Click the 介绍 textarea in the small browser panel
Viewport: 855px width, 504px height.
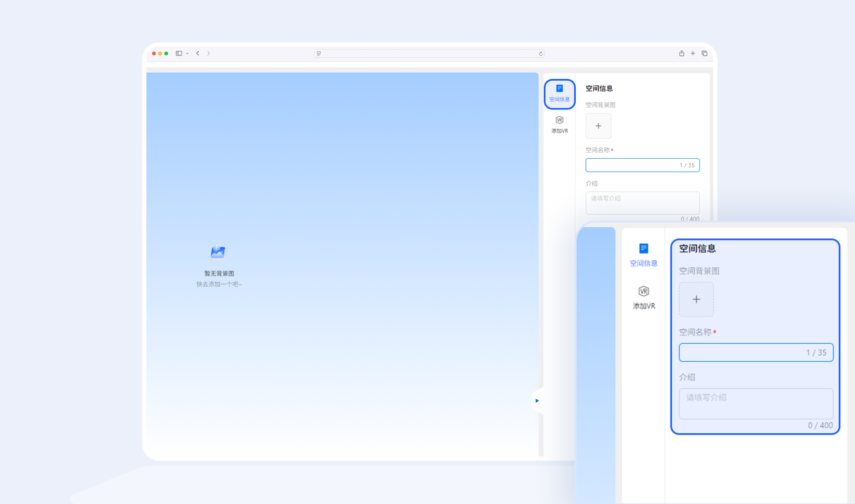(x=642, y=203)
